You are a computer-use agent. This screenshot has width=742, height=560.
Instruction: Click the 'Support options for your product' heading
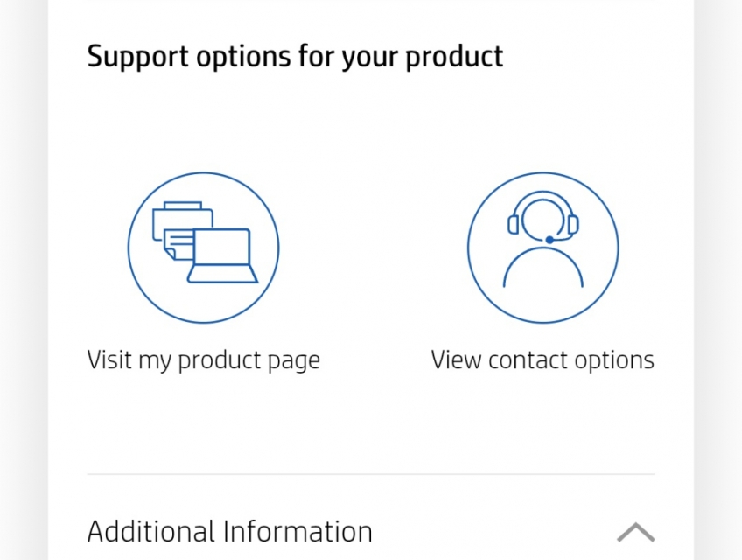tap(295, 57)
